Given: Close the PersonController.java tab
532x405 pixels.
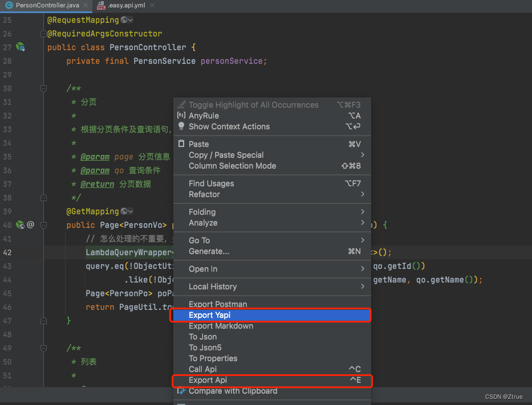Looking at the screenshot, I should pyautogui.click(x=86, y=6).
